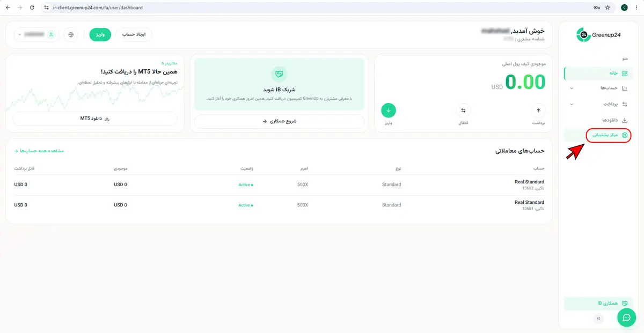Screen dimensions: 644x333
Task: Click the برداشت withdraw up-arrow icon
Action: tap(538, 110)
